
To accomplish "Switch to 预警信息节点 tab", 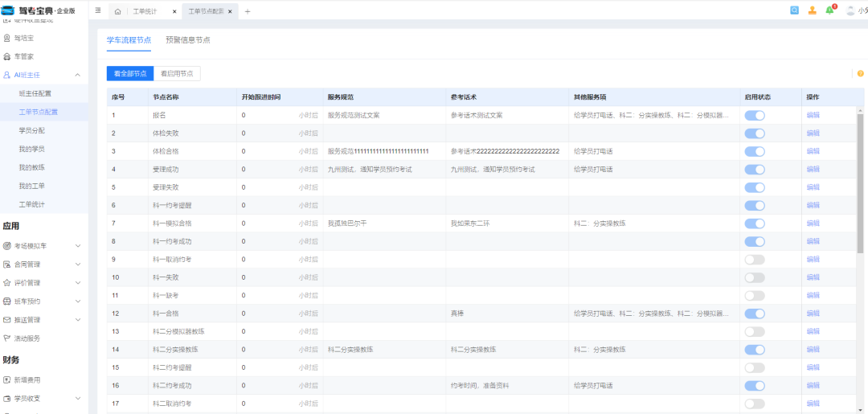I will tap(187, 40).
